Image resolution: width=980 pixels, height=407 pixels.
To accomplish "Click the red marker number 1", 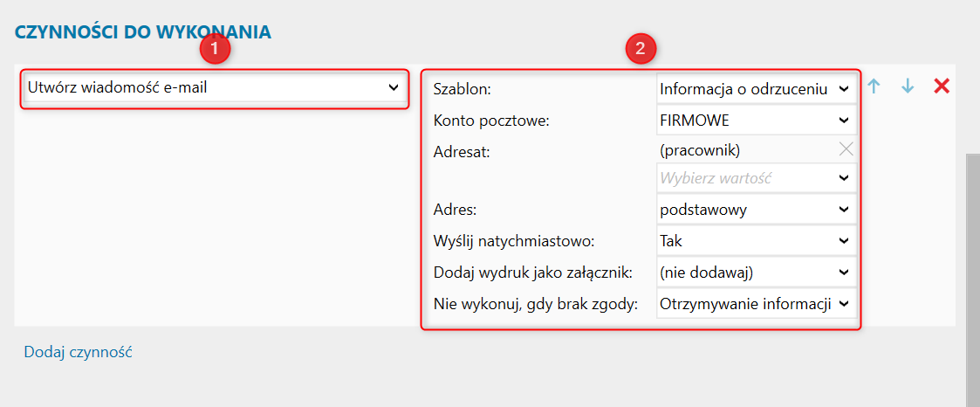I will point(214,50).
